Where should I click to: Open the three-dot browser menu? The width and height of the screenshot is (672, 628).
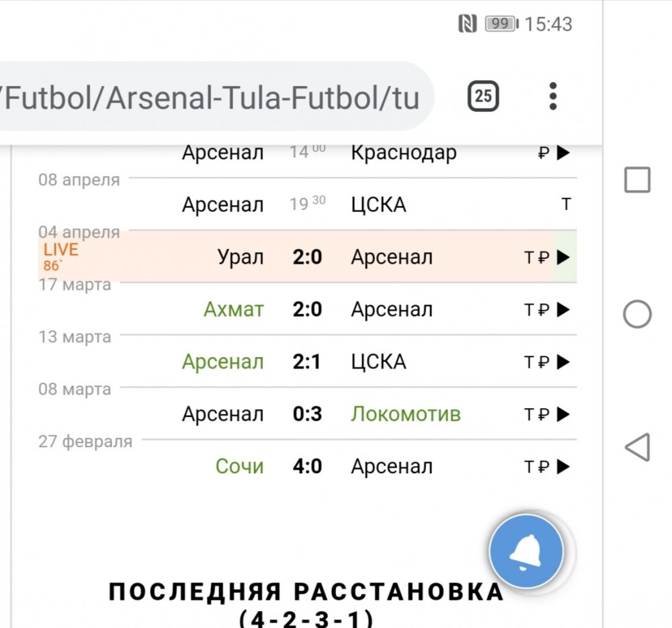pyautogui.click(x=553, y=96)
